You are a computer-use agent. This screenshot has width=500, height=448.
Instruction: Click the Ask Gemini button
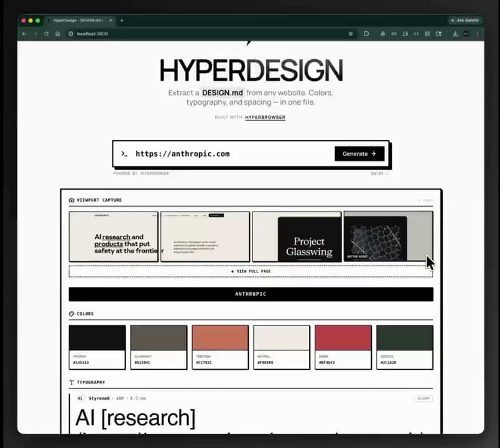click(x=465, y=21)
